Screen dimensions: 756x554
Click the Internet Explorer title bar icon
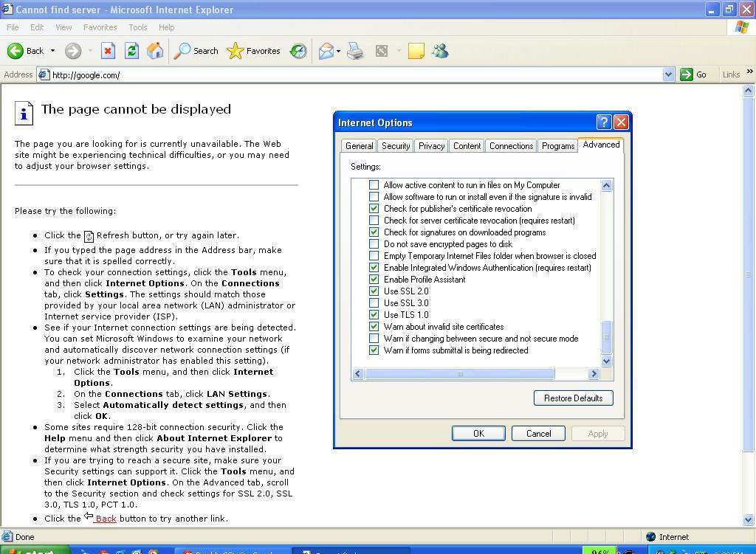(7, 9)
